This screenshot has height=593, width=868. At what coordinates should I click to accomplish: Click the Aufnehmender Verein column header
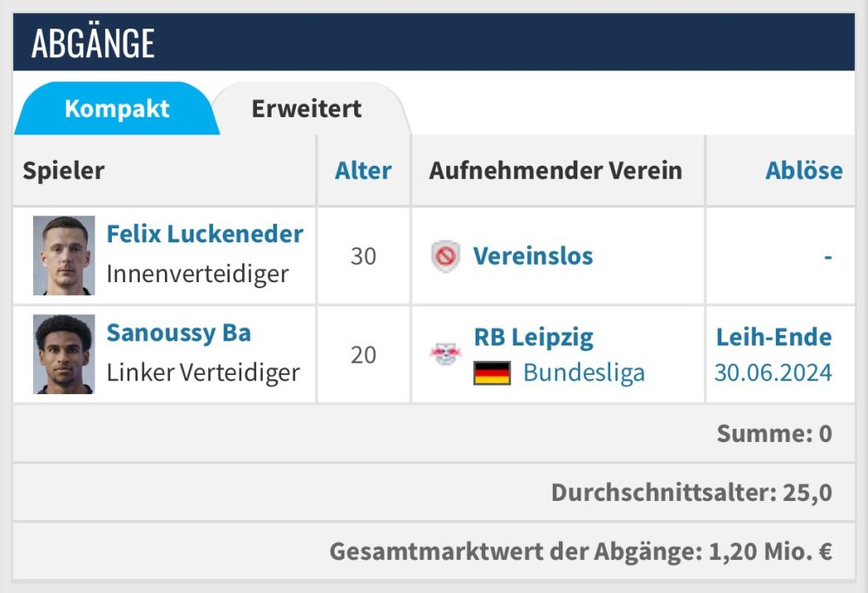(555, 170)
